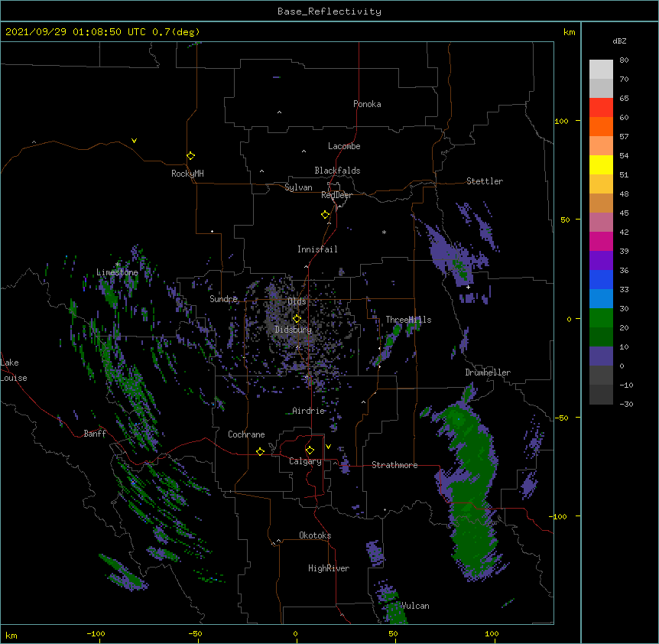Click the Blackfalds city label
Viewport: 659px width, 644px height.
click(x=337, y=171)
